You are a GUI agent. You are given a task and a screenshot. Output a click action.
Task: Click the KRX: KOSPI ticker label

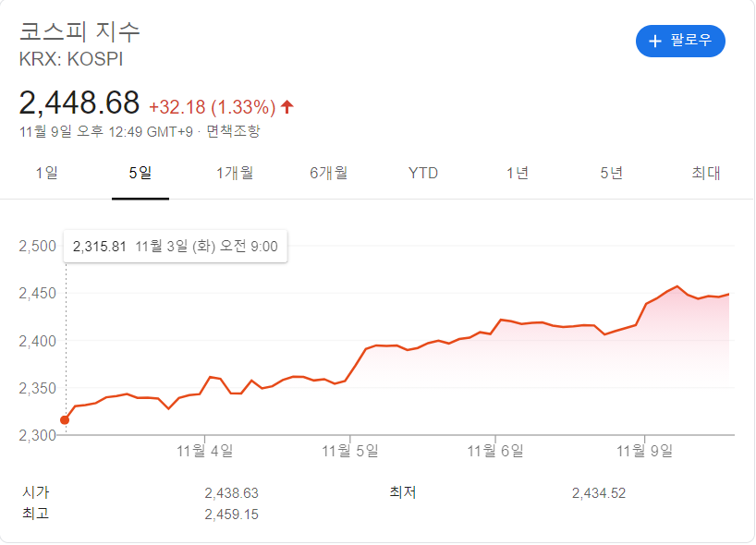click(71, 59)
